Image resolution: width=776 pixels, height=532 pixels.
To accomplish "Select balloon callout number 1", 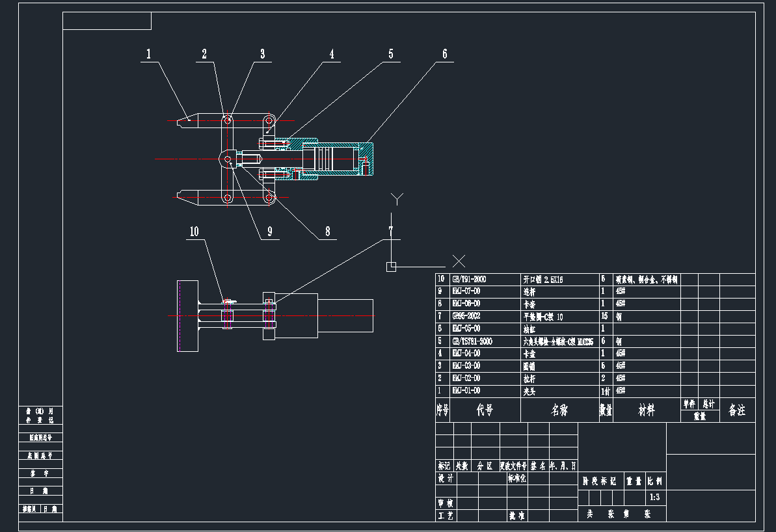I will pos(148,54).
